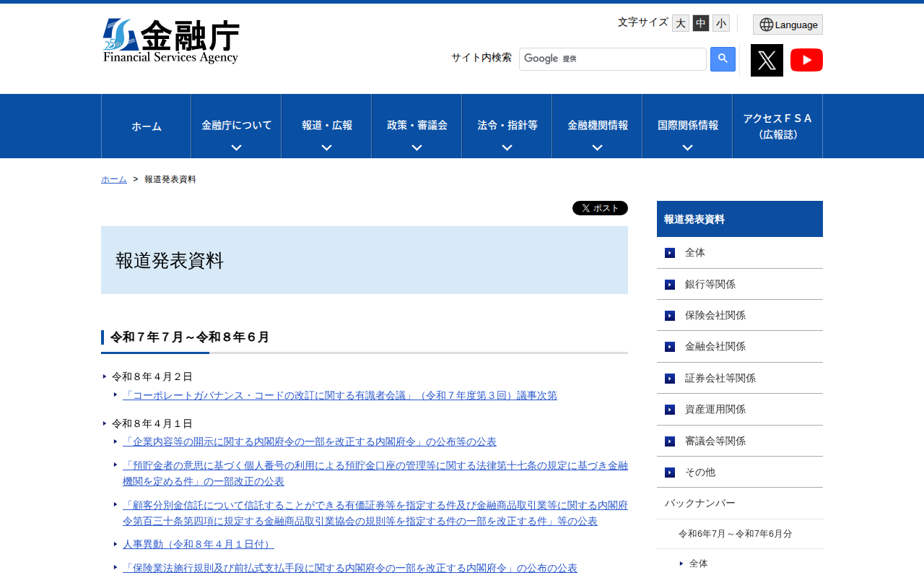This screenshot has height=578, width=924.
Task: Go to ホーム in main navigation
Action: [x=147, y=126]
